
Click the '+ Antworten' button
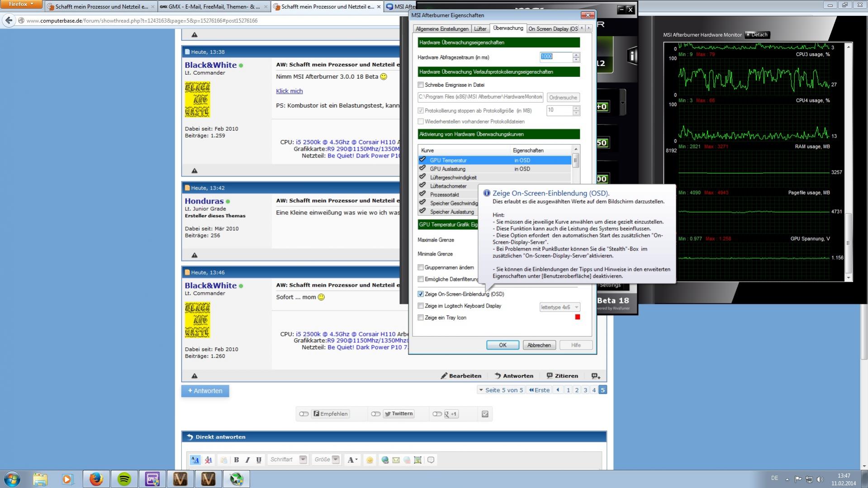(x=205, y=391)
